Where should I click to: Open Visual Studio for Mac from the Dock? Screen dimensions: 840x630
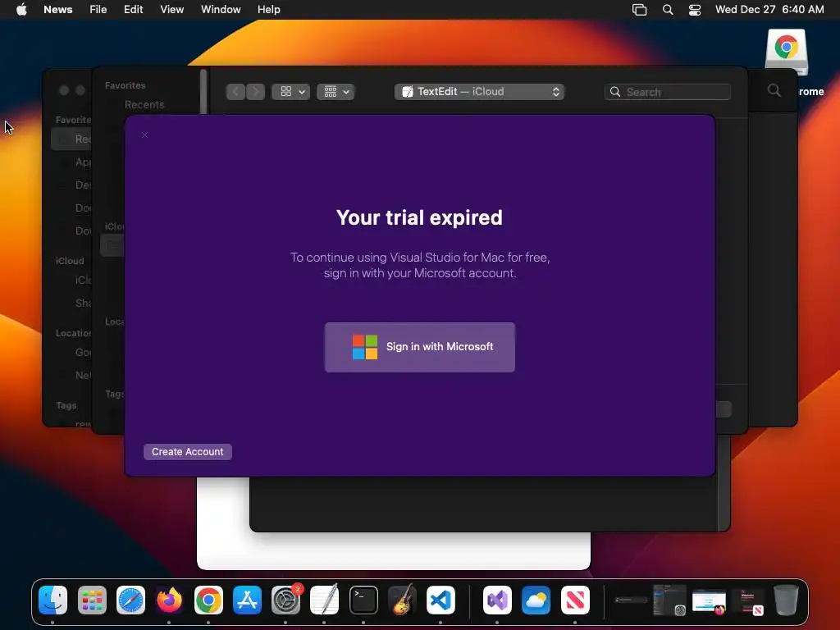[x=497, y=600]
